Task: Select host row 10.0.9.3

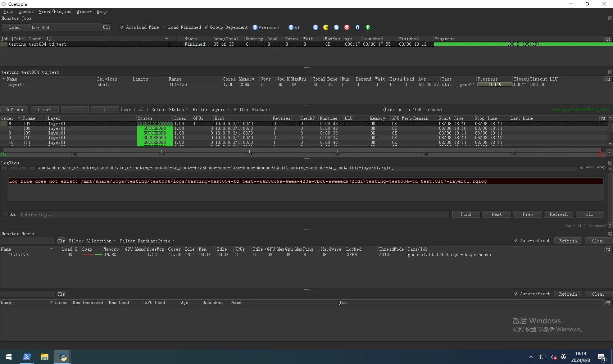Action: [306, 255]
